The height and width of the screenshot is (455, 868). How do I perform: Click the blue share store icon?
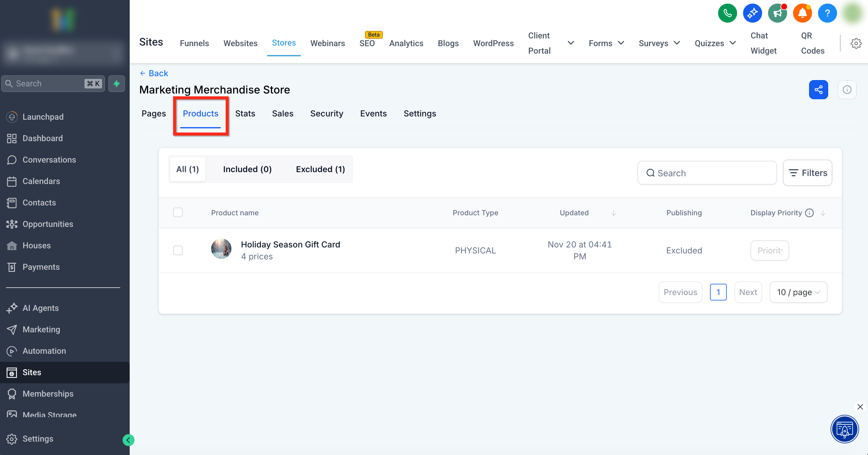818,90
